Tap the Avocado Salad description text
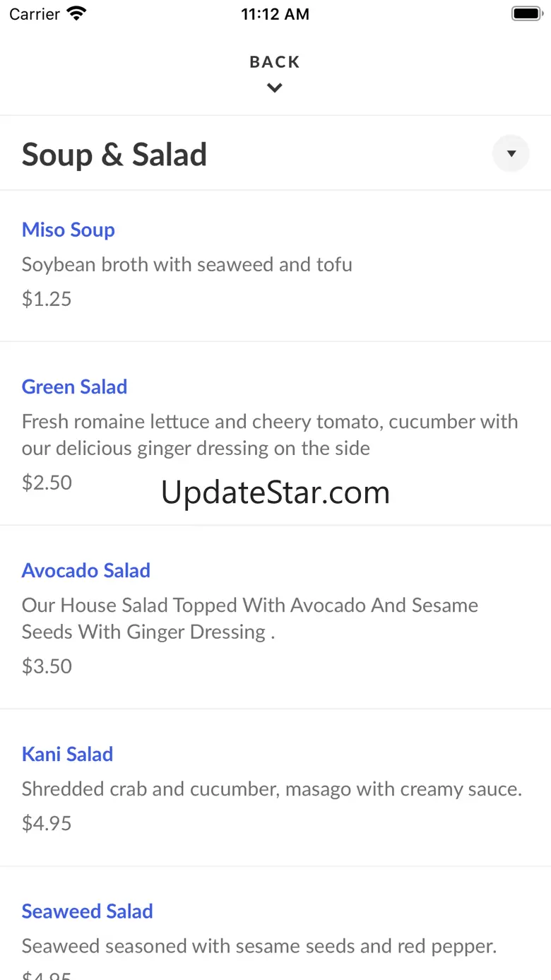551x980 pixels. tap(250, 618)
